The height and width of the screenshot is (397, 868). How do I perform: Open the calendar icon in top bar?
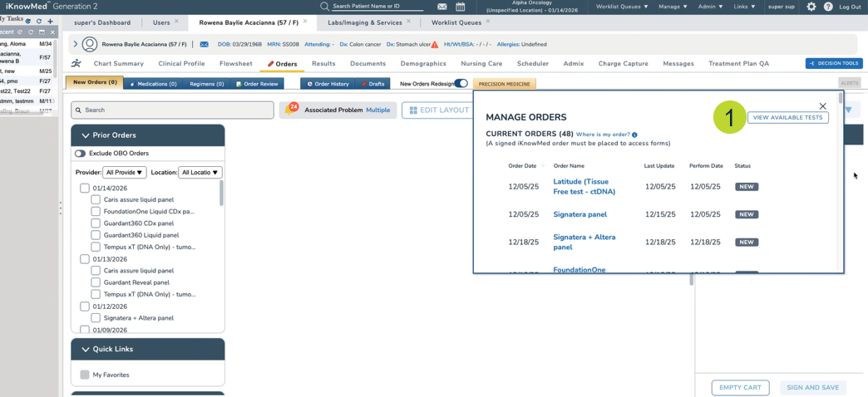click(x=461, y=7)
